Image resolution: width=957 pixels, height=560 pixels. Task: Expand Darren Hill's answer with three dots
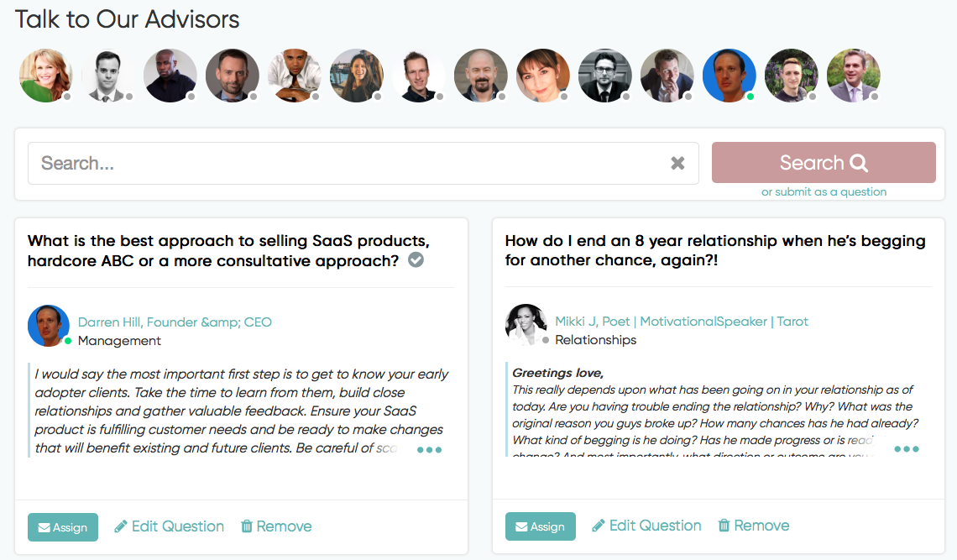point(429,450)
